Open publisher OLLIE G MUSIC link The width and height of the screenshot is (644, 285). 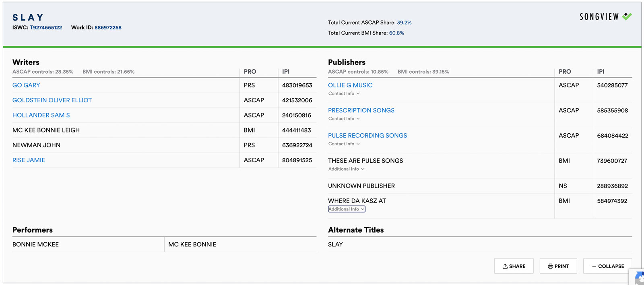coord(350,85)
